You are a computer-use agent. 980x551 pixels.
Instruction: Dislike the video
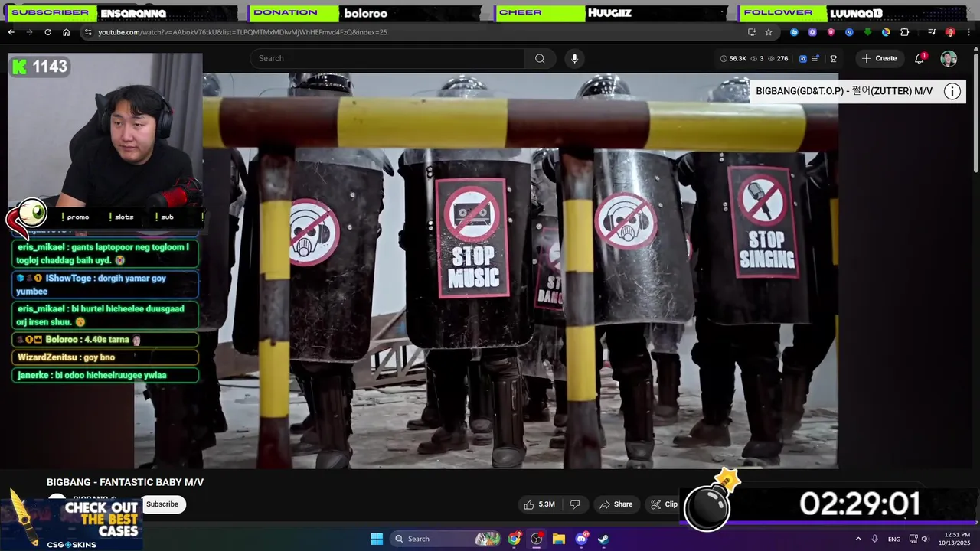(575, 504)
